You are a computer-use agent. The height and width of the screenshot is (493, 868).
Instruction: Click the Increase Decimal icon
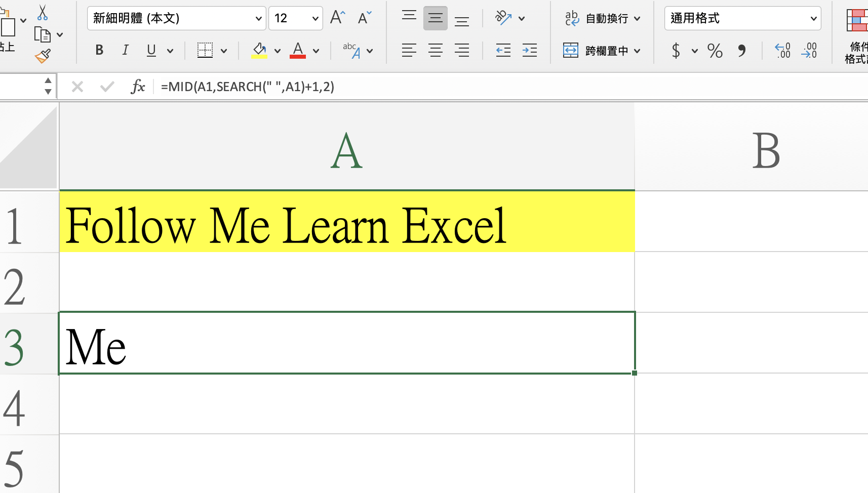(x=782, y=50)
